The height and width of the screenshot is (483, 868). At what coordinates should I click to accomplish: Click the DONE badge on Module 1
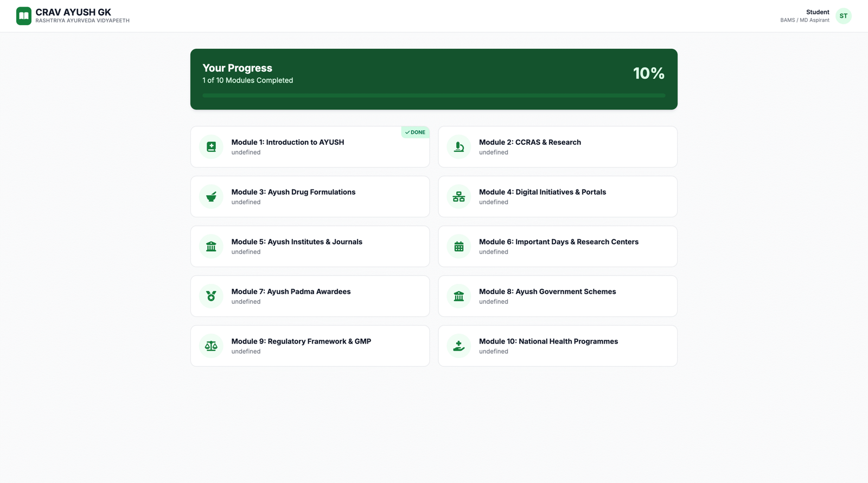[x=415, y=132]
